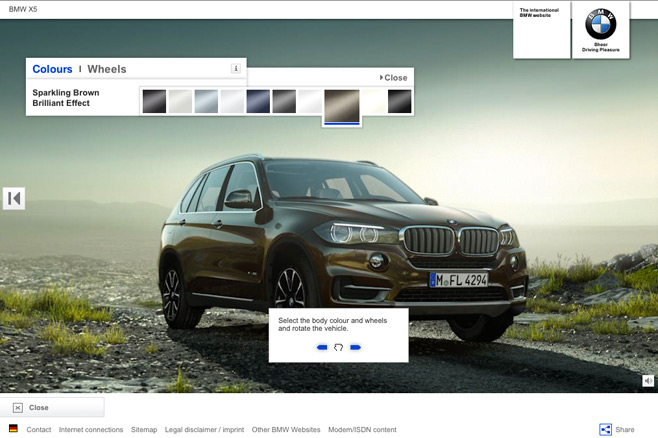658x438 pixels.
Task: Select the ninth ivory white swatch
Action: tap(373, 101)
